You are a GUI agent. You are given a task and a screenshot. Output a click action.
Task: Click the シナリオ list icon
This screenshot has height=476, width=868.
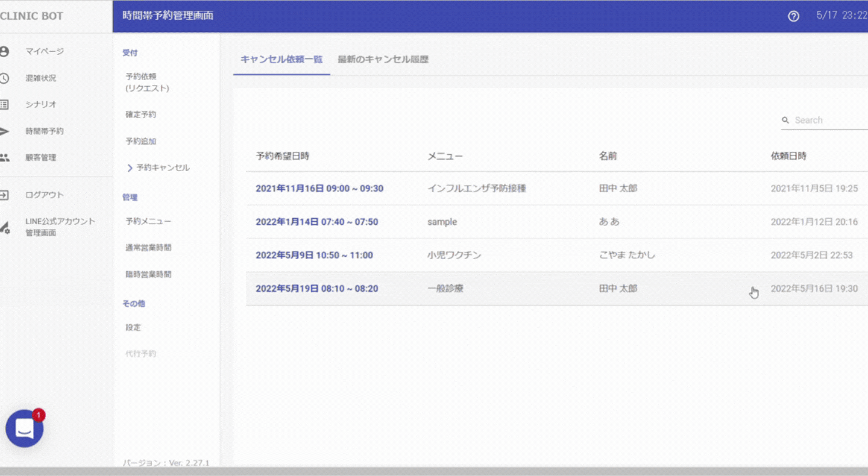click(x=5, y=104)
